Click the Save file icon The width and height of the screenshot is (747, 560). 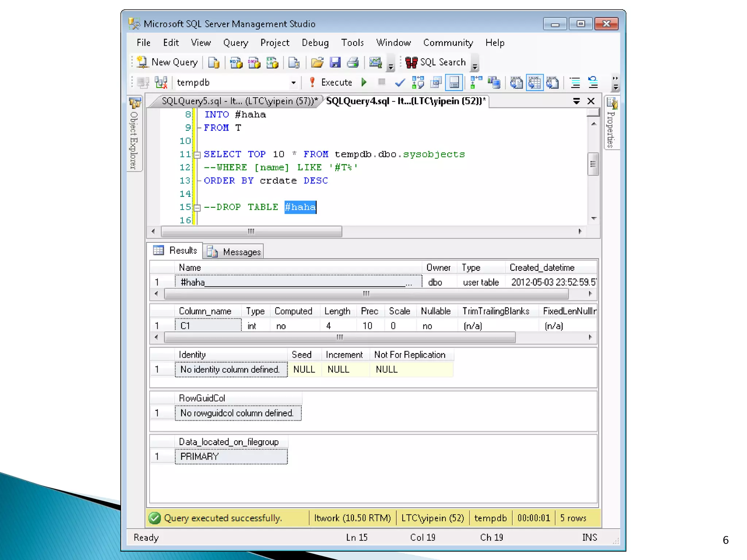coord(335,62)
